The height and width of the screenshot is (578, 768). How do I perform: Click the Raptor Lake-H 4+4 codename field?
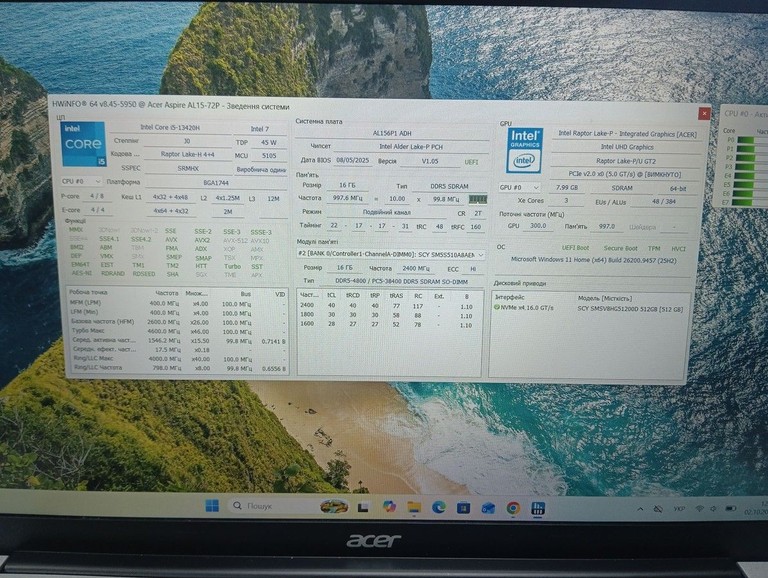[x=188, y=154]
